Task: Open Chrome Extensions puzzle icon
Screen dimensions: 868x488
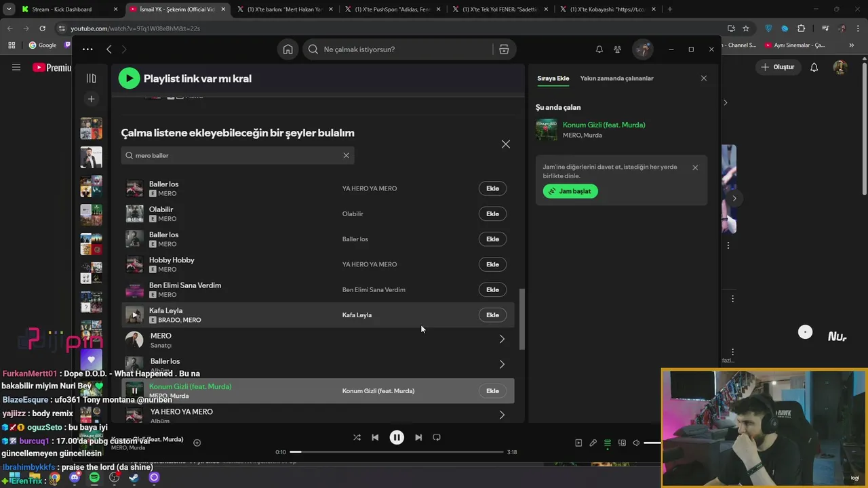Action: (x=802, y=28)
